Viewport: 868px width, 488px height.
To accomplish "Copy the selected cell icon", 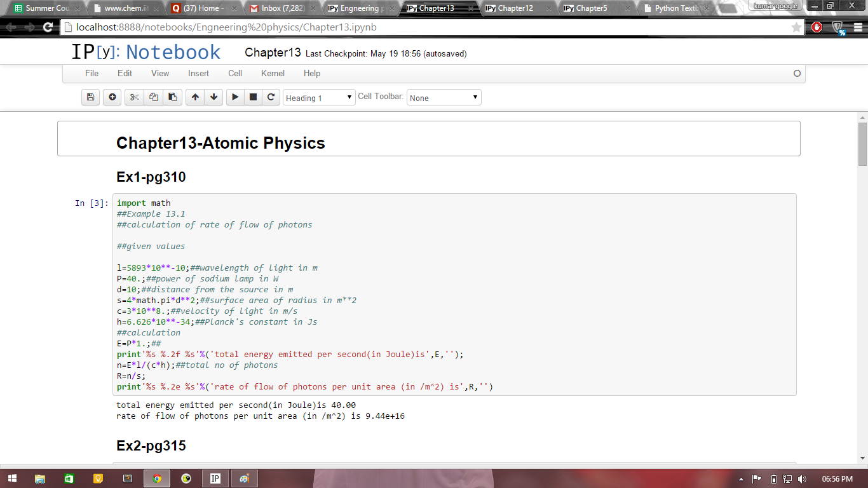I will point(153,97).
